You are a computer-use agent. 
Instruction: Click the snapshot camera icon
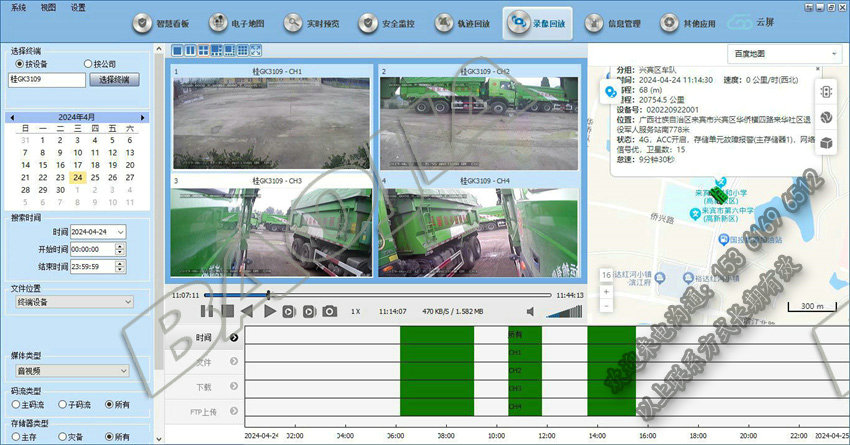pyautogui.click(x=329, y=312)
